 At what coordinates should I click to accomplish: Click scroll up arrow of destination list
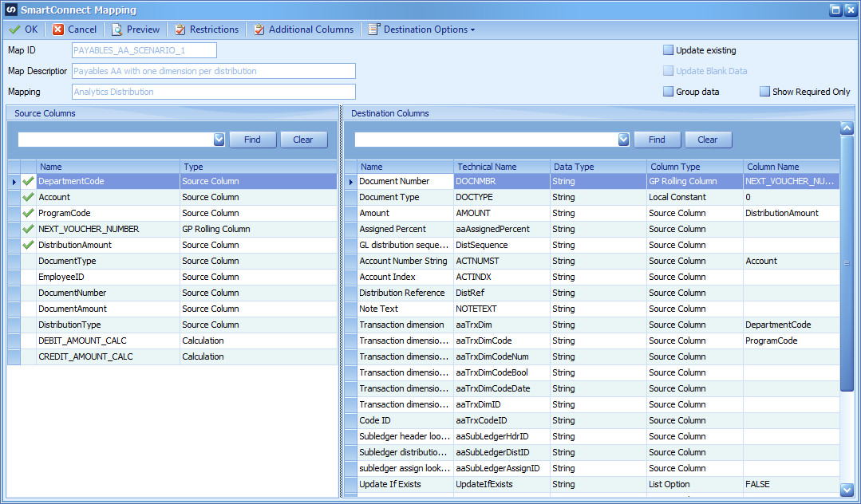pos(847,128)
